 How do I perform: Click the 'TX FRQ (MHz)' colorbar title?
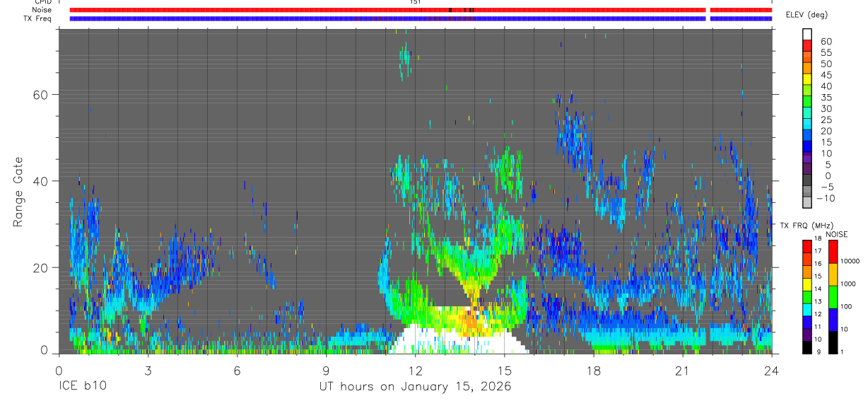807,225
